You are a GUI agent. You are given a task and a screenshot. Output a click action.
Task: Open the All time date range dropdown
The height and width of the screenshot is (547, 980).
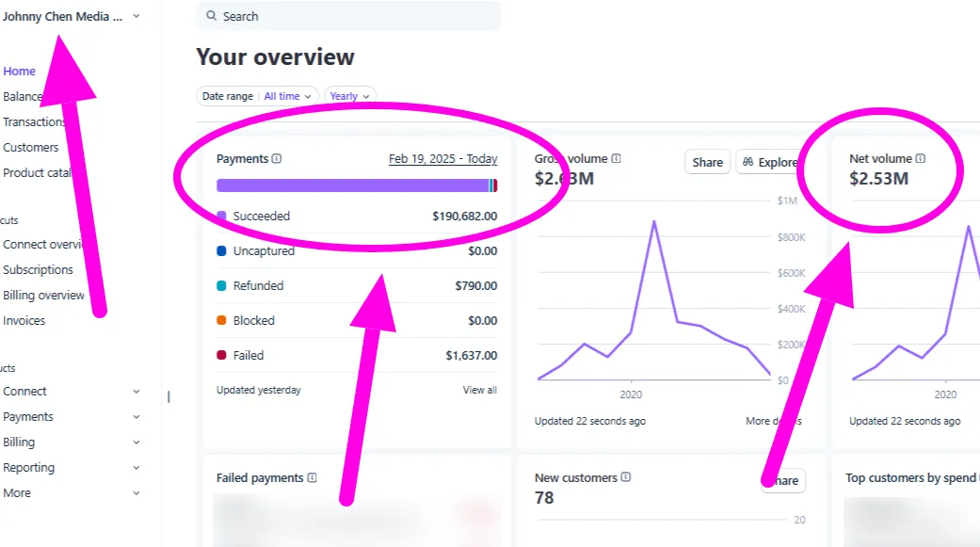pyautogui.click(x=287, y=96)
